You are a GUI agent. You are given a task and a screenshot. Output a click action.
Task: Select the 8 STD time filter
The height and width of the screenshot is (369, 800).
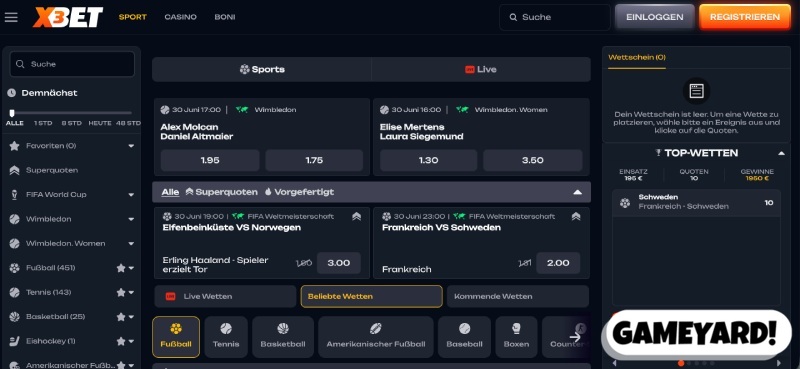pos(71,124)
